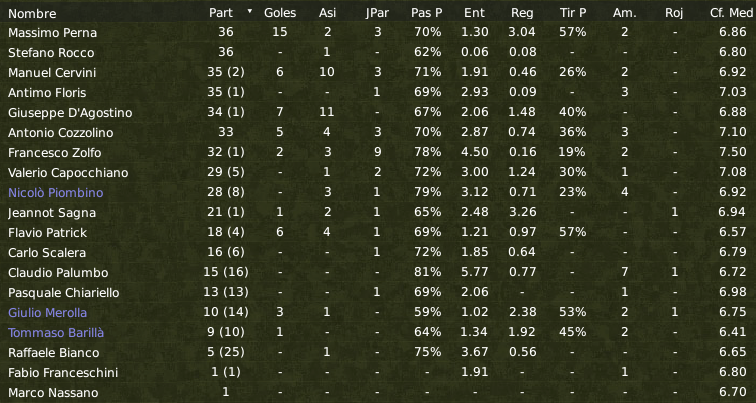Sort by Cf. Med rating column
The image size is (756, 403).
pos(731,13)
